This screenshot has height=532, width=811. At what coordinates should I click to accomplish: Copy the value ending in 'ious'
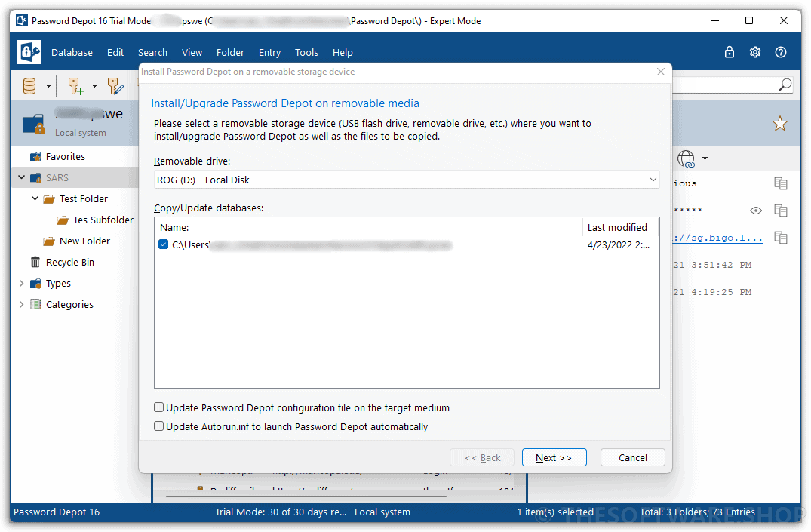[x=781, y=183]
